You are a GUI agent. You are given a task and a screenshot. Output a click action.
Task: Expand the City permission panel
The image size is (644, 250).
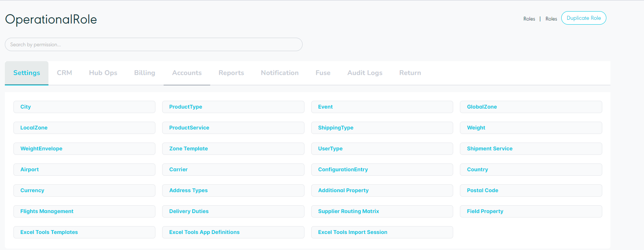click(x=84, y=107)
